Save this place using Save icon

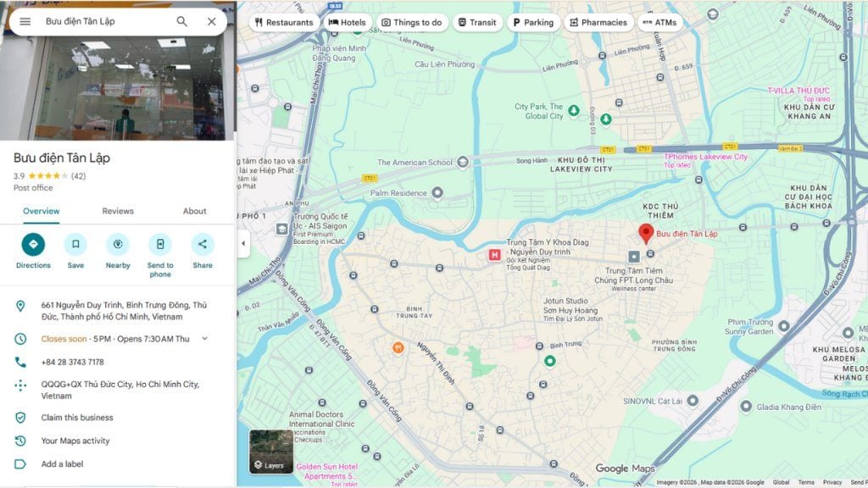(x=75, y=245)
